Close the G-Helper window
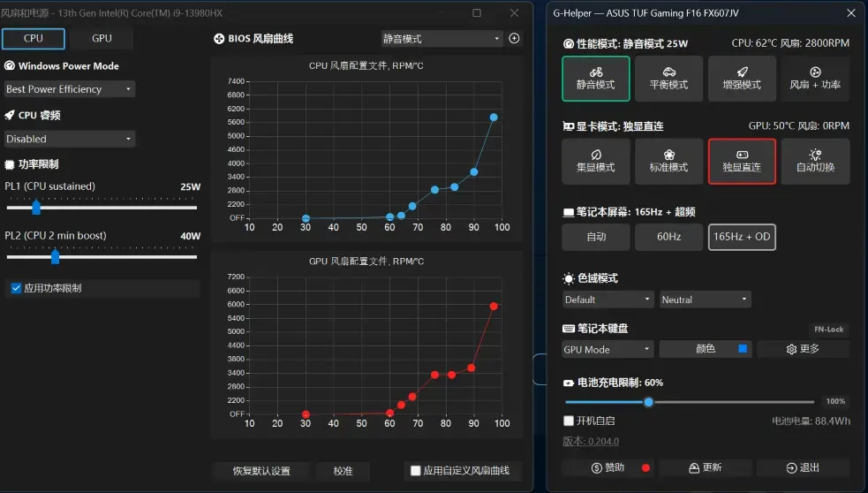 point(851,12)
